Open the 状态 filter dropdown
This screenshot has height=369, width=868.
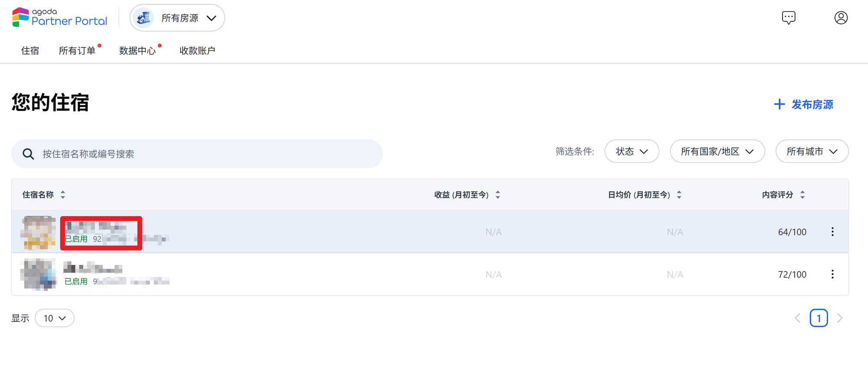click(x=631, y=151)
